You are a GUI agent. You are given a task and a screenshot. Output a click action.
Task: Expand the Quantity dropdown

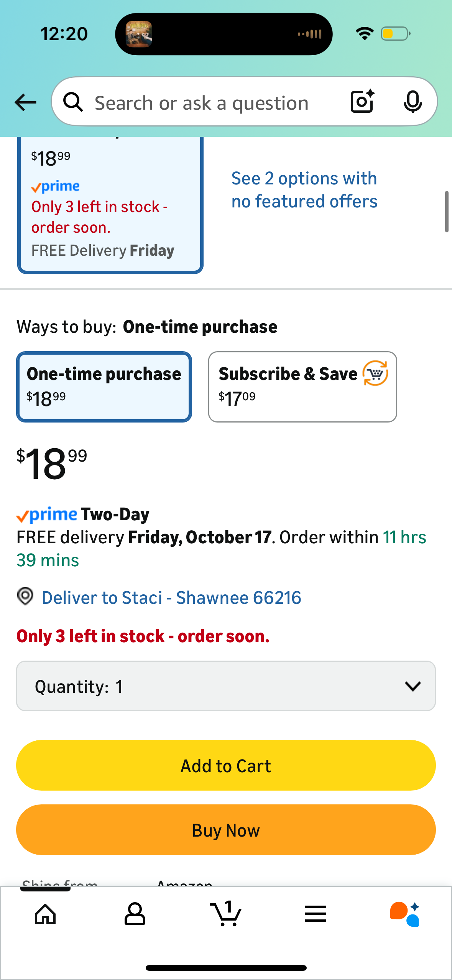click(225, 686)
